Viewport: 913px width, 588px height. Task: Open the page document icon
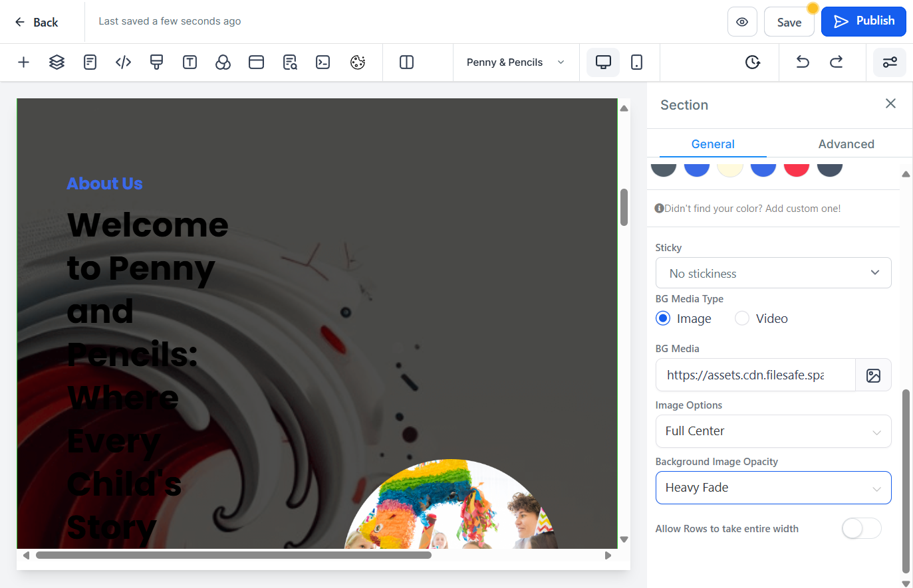click(x=90, y=62)
